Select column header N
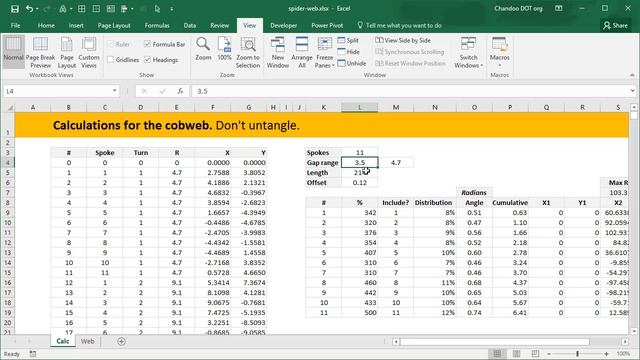This screenshot has width=640, height=360. click(x=435, y=107)
